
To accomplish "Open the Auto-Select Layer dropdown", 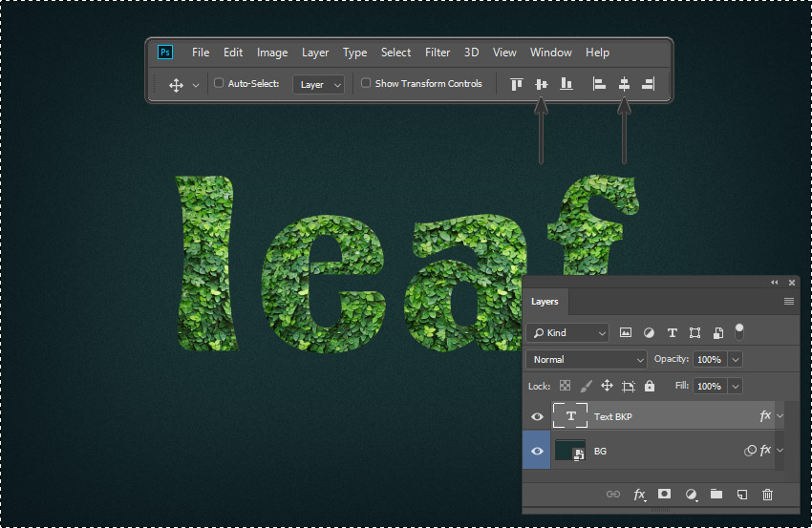I will (319, 84).
